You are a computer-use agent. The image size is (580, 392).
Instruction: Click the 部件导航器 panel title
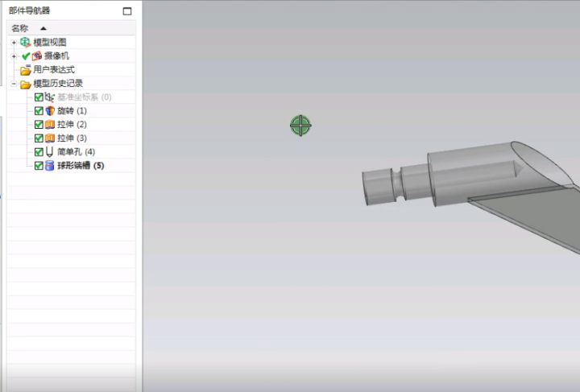[30, 10]
